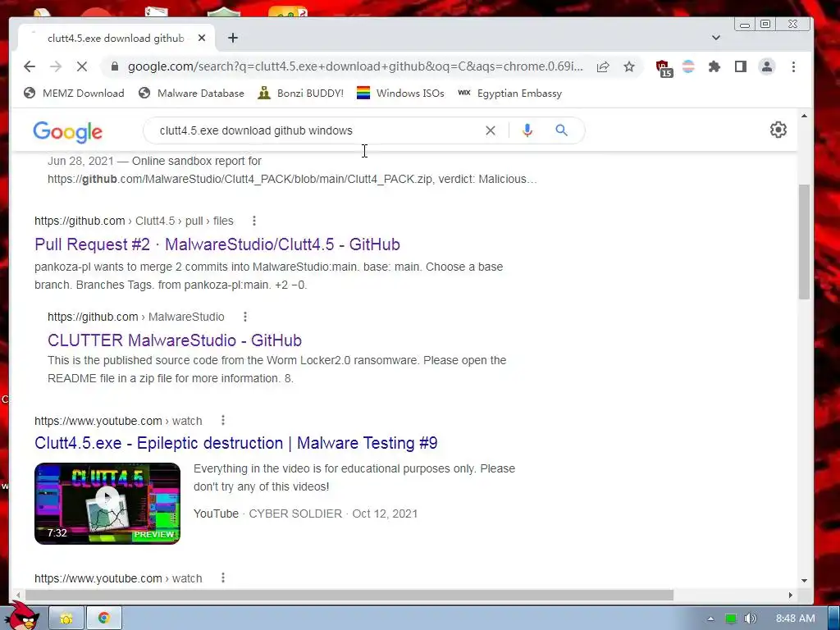Focus the Google search query box
The height and width of the screenshot is (630, 840).
tap(316, 130)
